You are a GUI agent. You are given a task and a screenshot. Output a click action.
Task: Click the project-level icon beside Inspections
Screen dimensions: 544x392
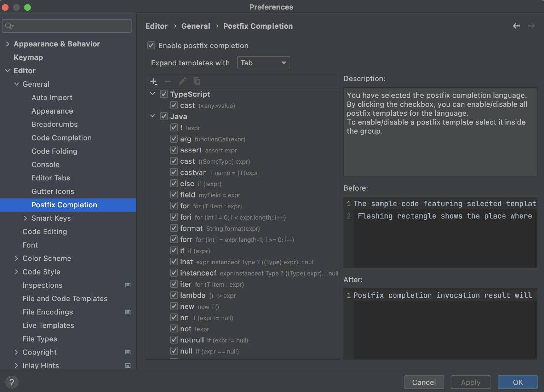click(128, 285)
